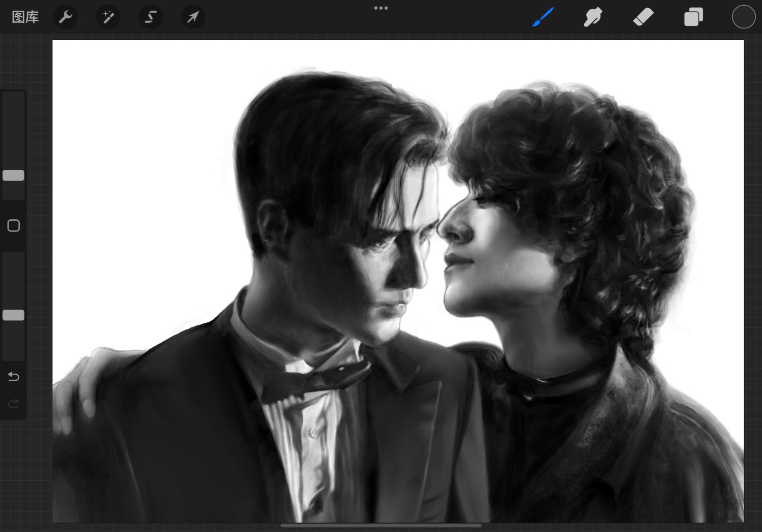Tap the Redo arrow in sidebar
Image resolution: width=762 pixels, height=532 pixels.
14,404
